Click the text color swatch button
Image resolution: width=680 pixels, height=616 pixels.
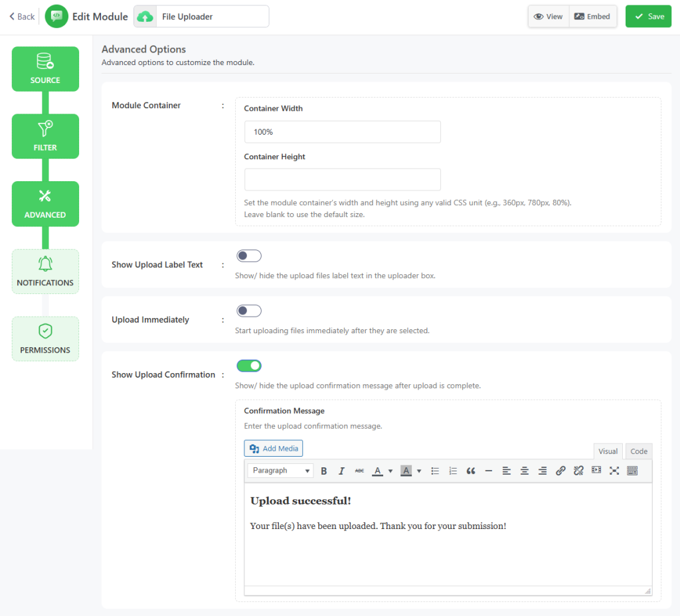[377, 471]
